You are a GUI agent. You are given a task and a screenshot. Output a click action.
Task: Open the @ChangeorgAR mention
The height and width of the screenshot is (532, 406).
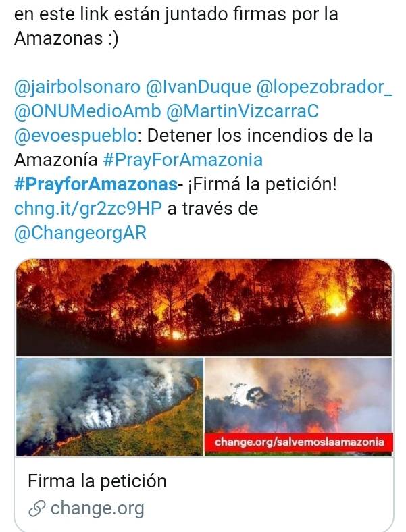click(80, 233)
